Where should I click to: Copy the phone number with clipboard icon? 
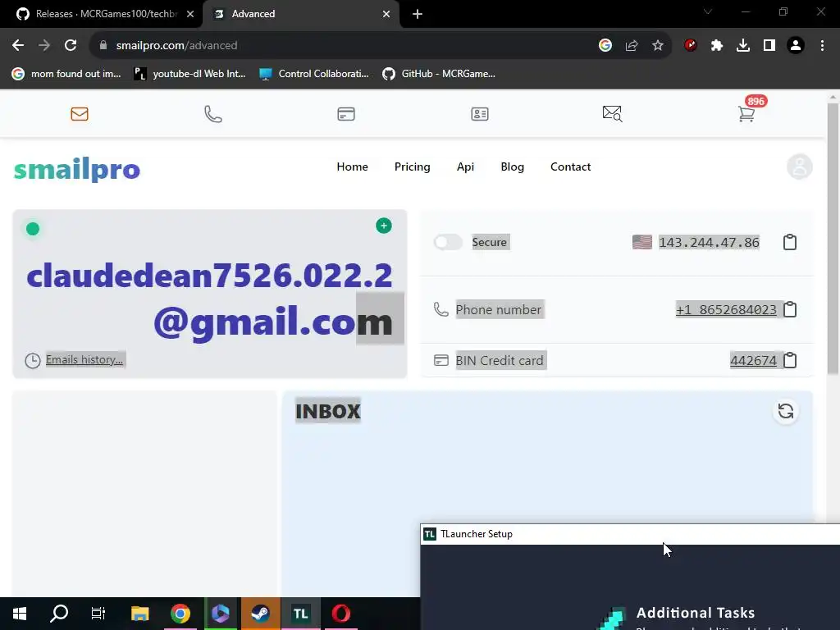click(790, 309)
